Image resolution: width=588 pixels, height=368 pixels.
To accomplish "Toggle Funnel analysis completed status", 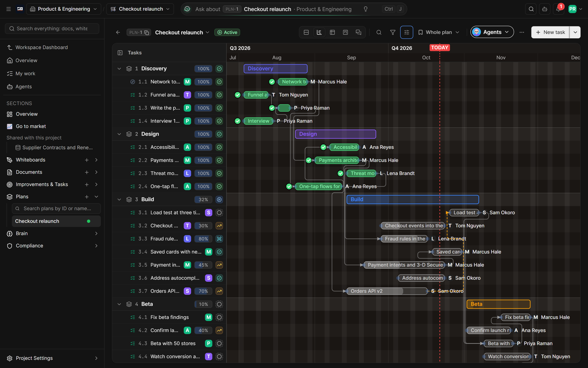I will click(x=219, y=95).
